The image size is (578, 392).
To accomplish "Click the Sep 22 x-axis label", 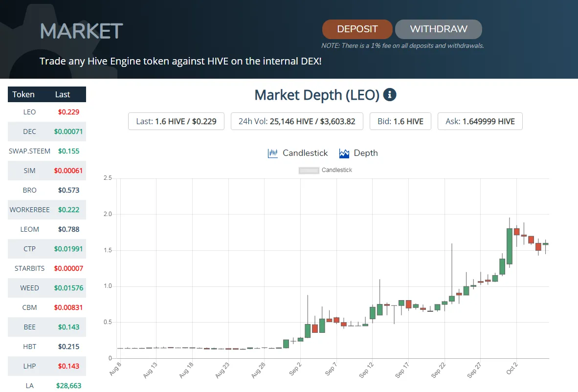I will click(x=438, y=370).
